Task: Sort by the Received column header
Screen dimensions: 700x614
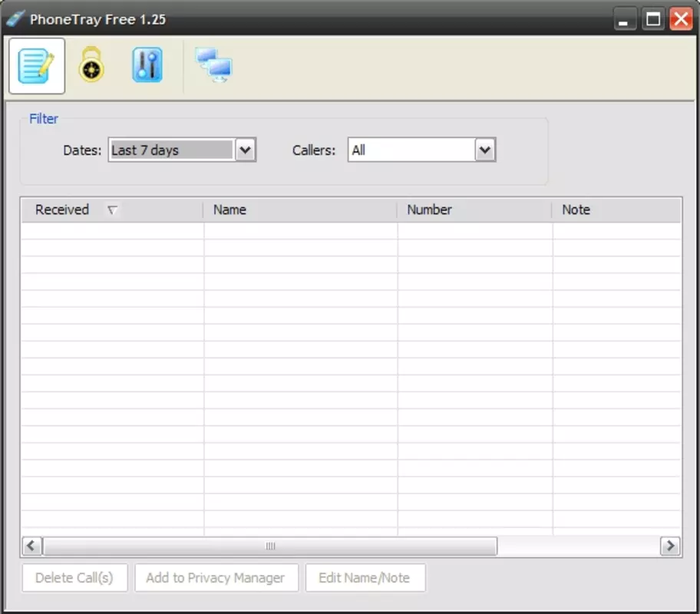Action: (111, 210)
